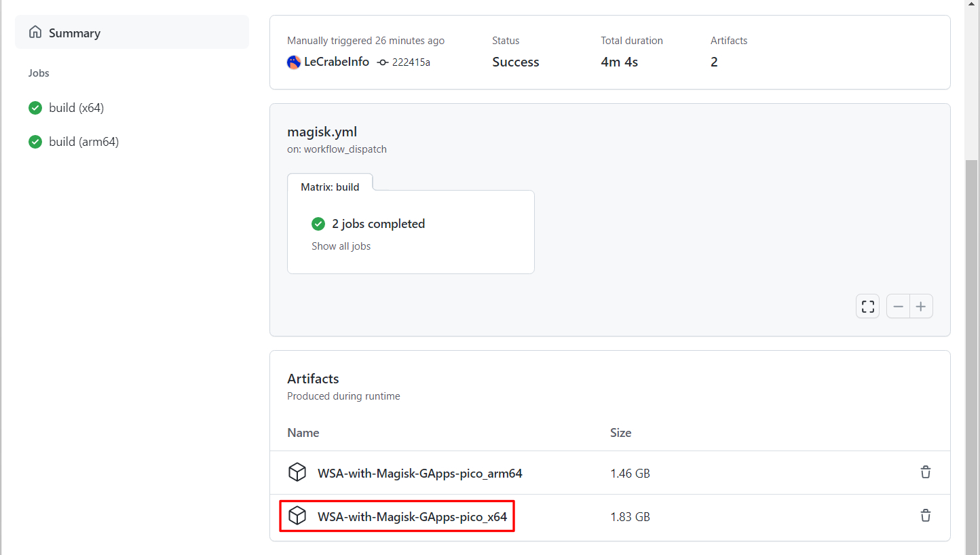Click the Size column header

(621, 433)
